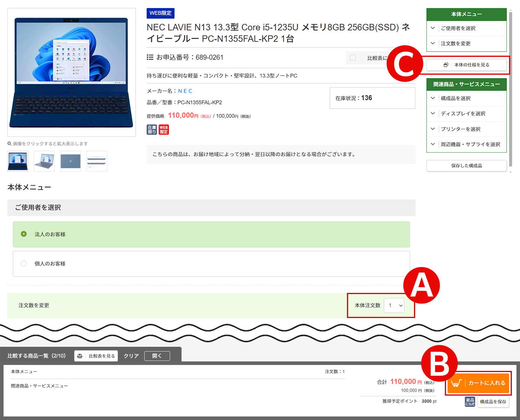Click the magnifier icon under product image
Screen dimensions: 520x420
[9, 144]
